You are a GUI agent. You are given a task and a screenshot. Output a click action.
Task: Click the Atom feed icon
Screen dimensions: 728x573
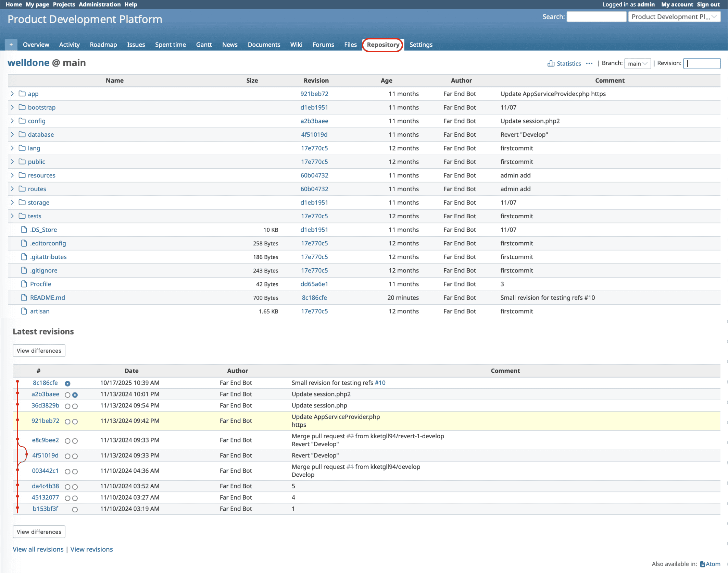click(703, 564)
